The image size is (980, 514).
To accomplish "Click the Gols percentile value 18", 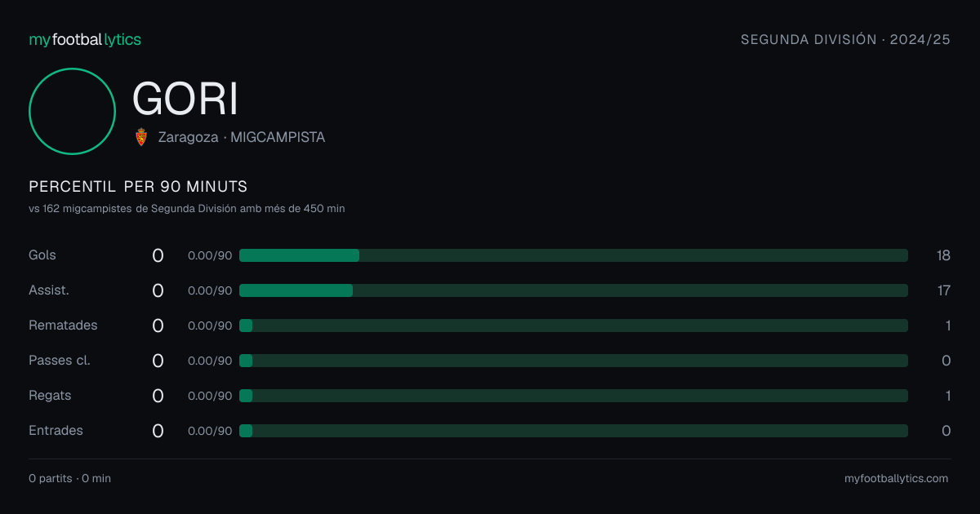I will [x=943, y=255].
